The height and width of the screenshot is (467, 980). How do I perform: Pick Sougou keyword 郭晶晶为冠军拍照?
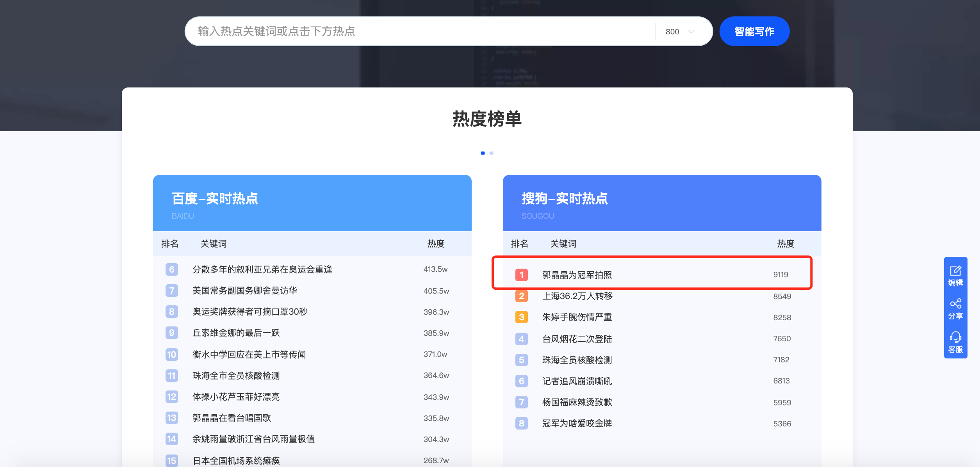577,275
